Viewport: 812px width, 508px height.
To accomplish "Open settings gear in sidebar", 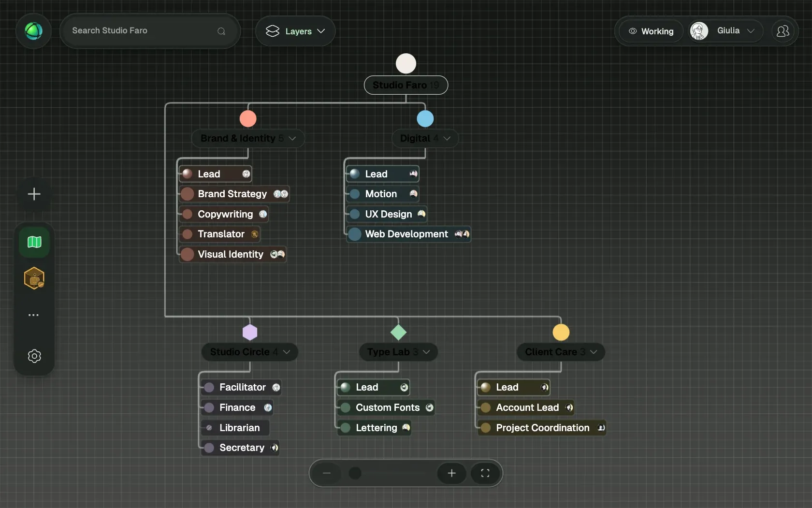I will click(x=34, y=356).
